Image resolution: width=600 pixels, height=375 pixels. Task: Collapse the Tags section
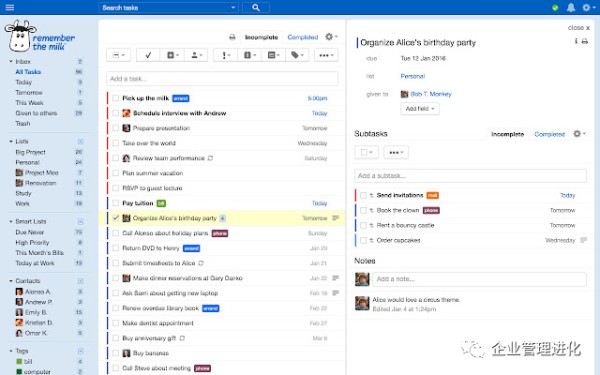pos(11,351)
